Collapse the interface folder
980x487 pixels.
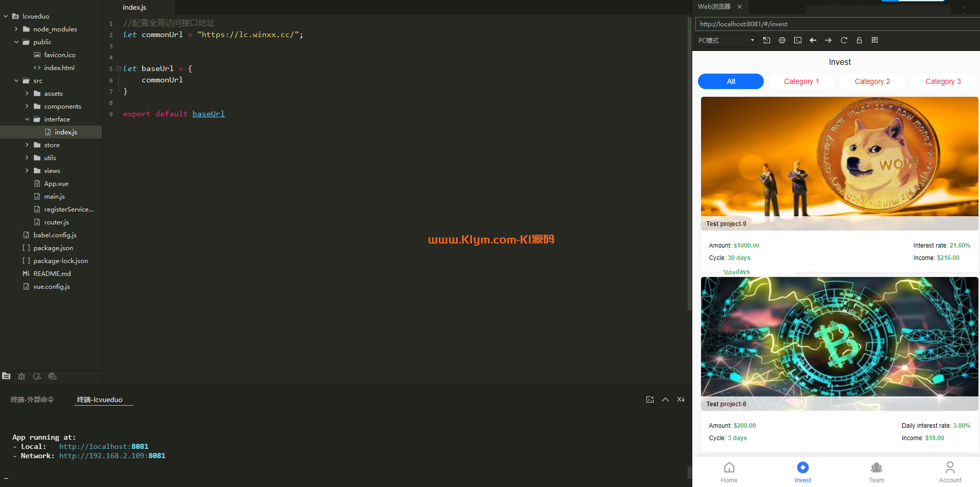(27, 119)
